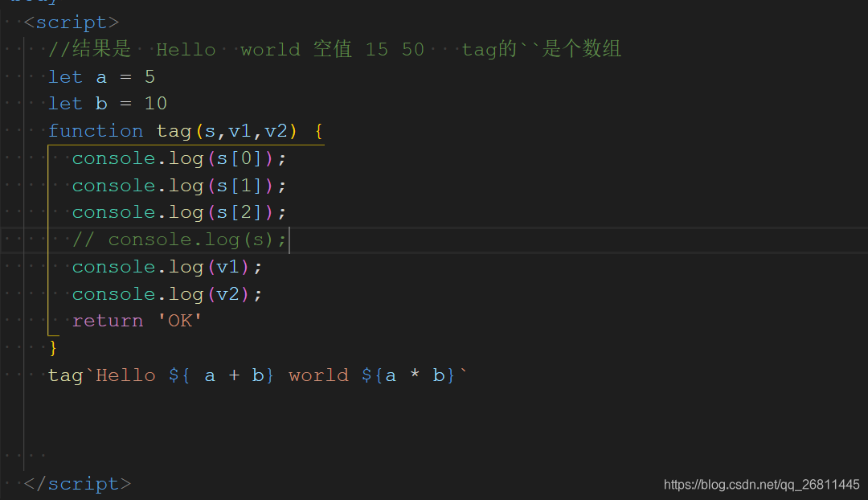
Task: Click the closing </script> tag
Action: pyautogui.click(x=77, y=484)
